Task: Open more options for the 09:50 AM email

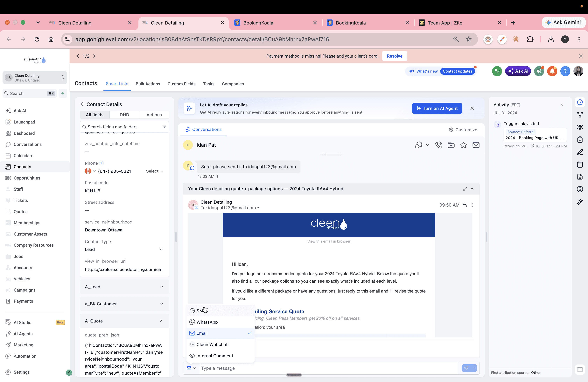Action: click(x=472, y=205)
